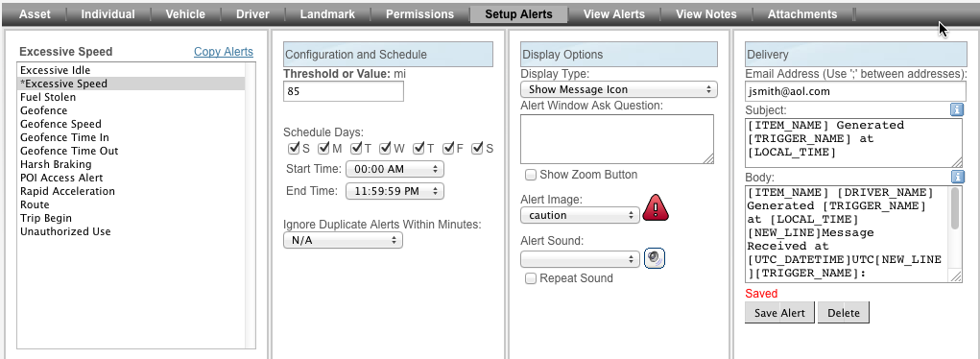Uncheck the Friday schedule day checkbox

[449, 148]
